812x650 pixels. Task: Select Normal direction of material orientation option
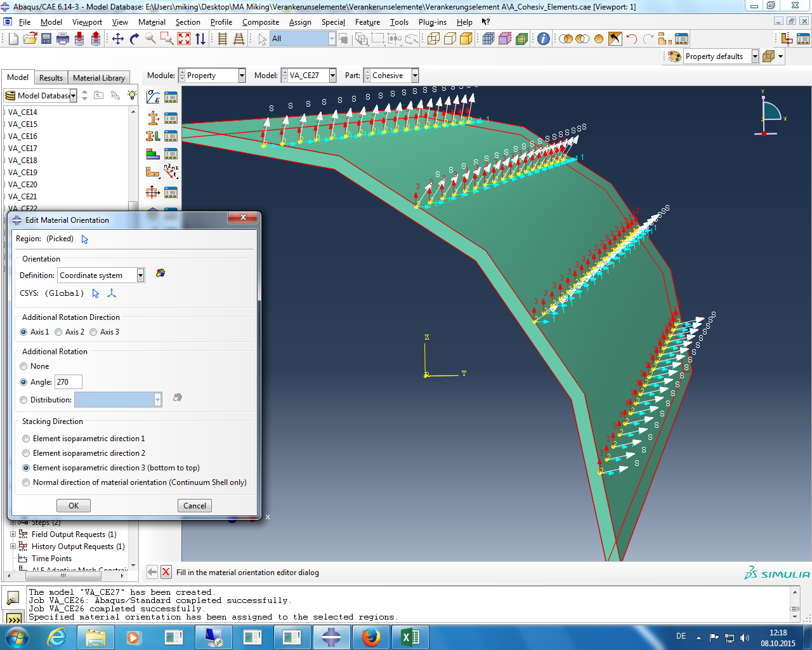click(x=26, y=482)
